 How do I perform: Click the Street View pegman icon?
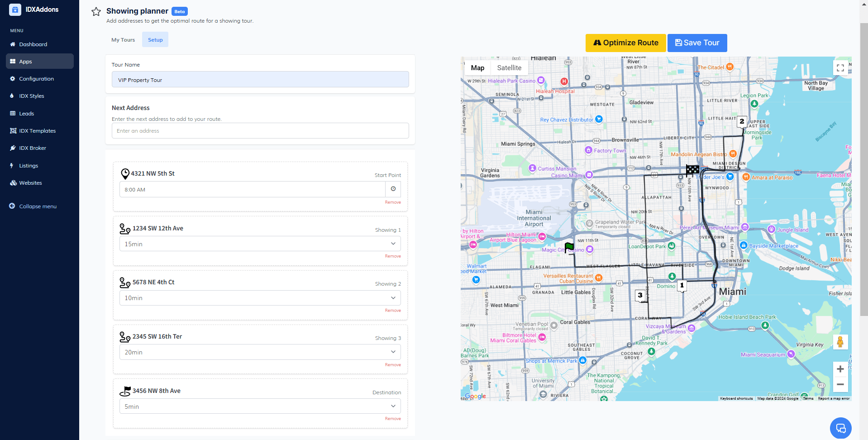click(x=840, y=342)
